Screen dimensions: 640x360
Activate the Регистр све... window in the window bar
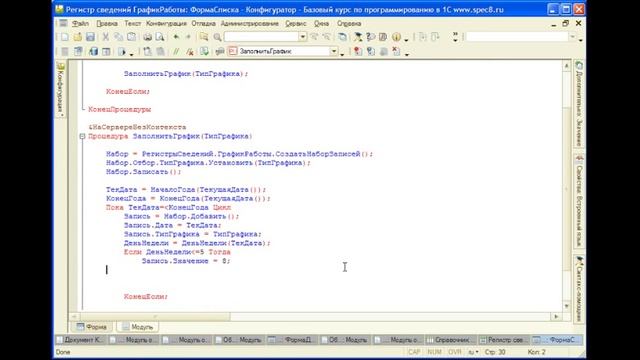pyautogui.click(x=504, y=340)
